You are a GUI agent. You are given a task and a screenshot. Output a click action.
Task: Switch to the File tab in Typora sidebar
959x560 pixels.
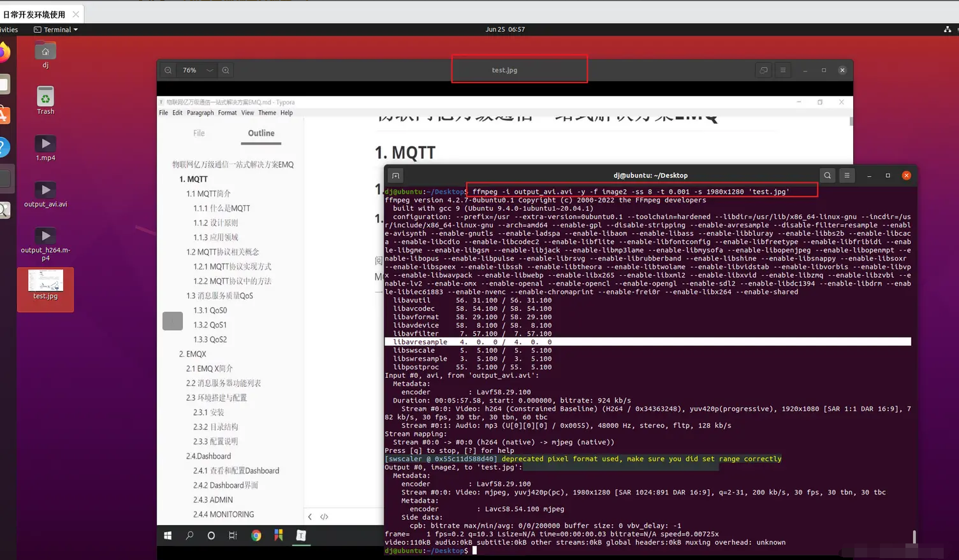point(199,133)
